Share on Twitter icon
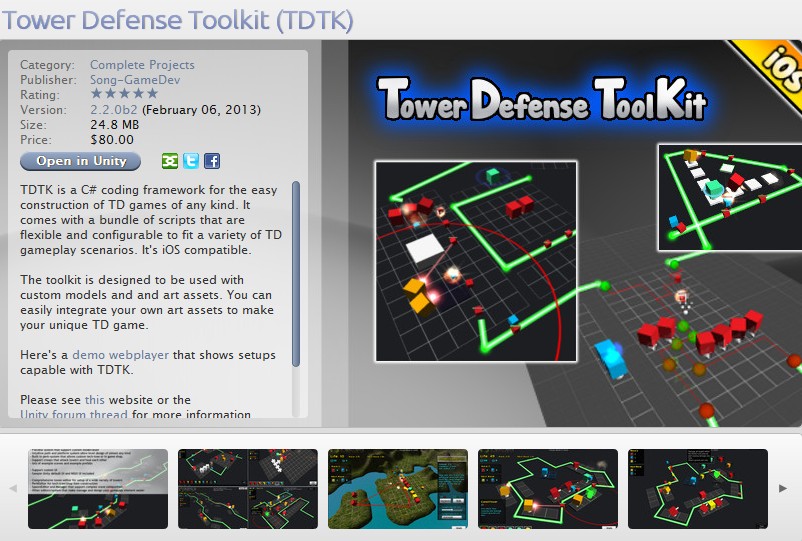The image size is (802, 541). pyautogui.click(x=191, y=161)
